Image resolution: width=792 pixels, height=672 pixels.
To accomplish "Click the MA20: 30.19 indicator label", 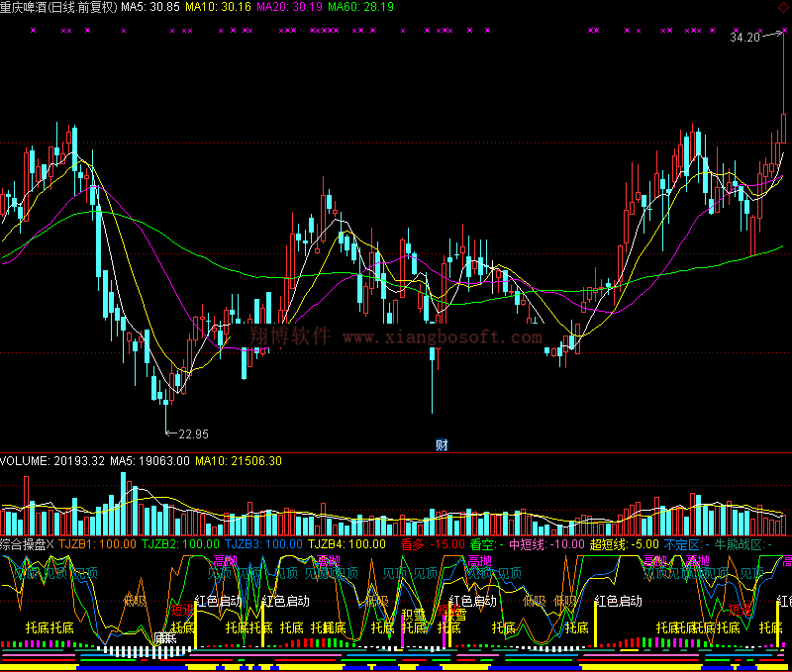I will click(289, 7).
